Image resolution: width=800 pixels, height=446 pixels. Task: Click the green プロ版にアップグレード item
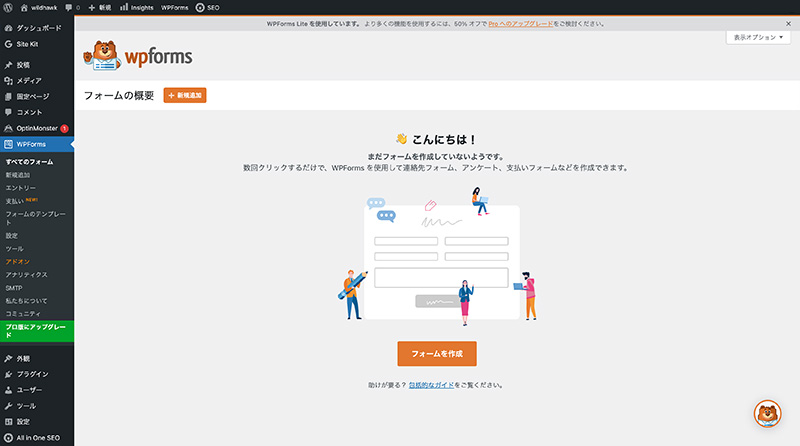[36, 331]
